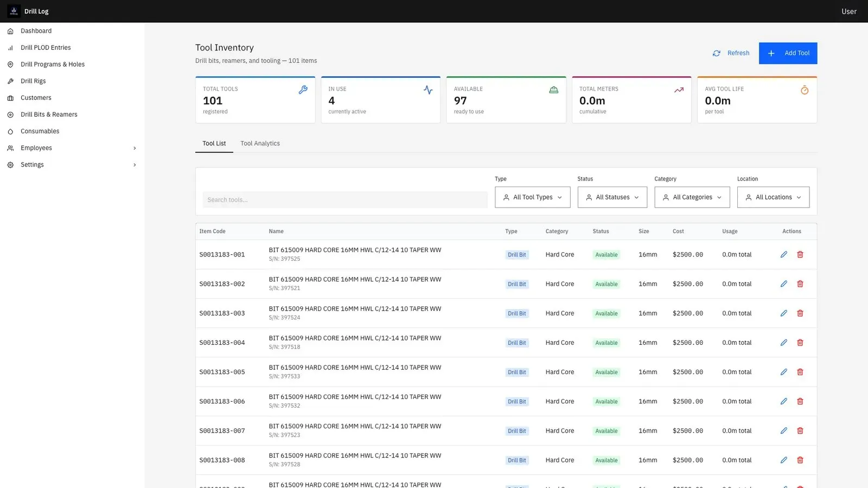Click the activity pulse icon on In Use card
This screenshot has height=488, width=868.
(x=428, y=90)
